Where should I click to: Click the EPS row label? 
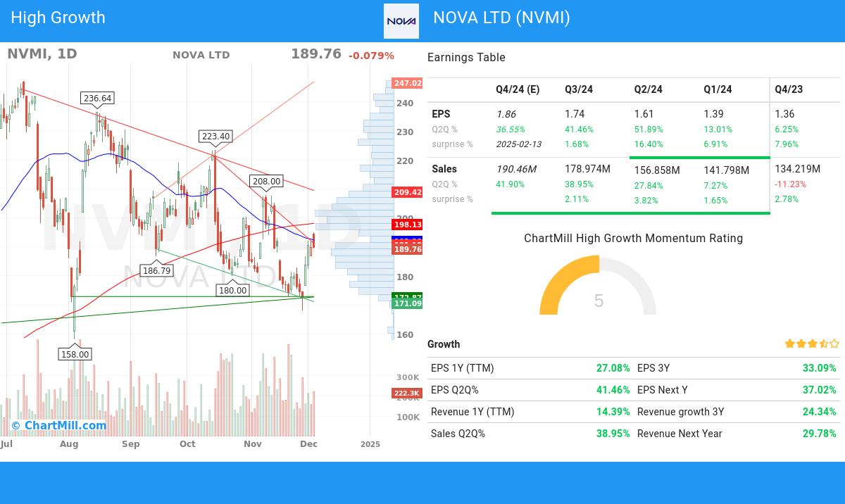(x=441, y=114)
